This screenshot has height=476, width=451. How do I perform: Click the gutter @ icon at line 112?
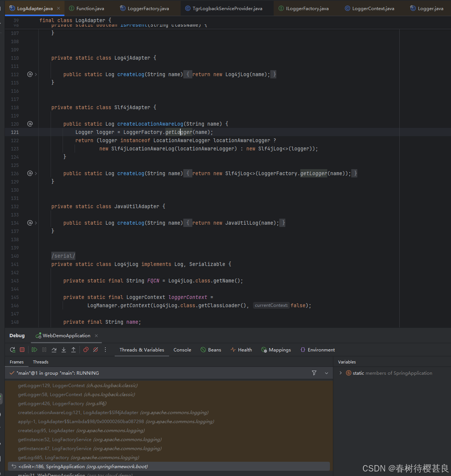point(30,74)
